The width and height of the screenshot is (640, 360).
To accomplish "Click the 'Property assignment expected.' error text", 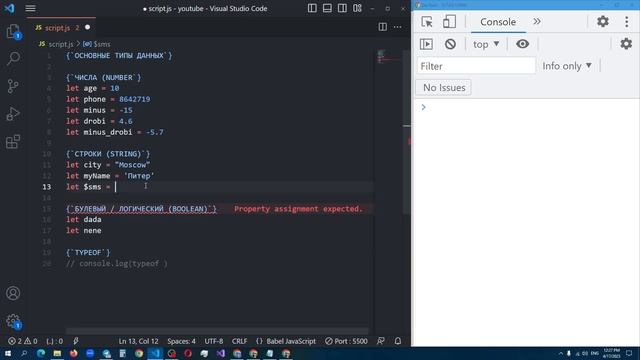I will point(298,209).
